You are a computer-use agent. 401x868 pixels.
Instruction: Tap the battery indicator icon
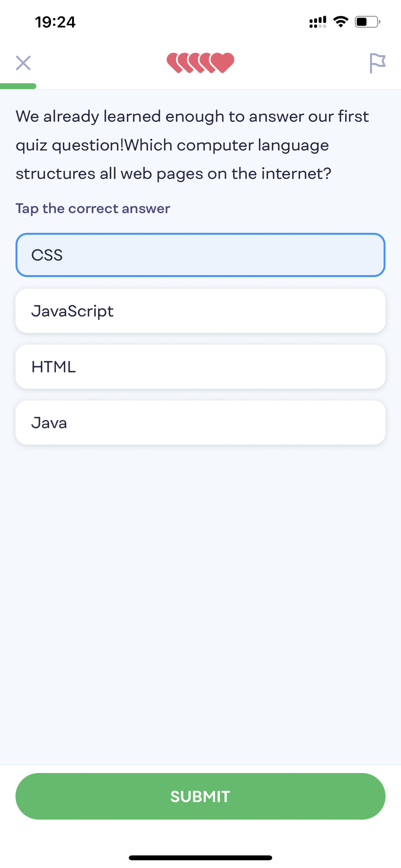367,22
